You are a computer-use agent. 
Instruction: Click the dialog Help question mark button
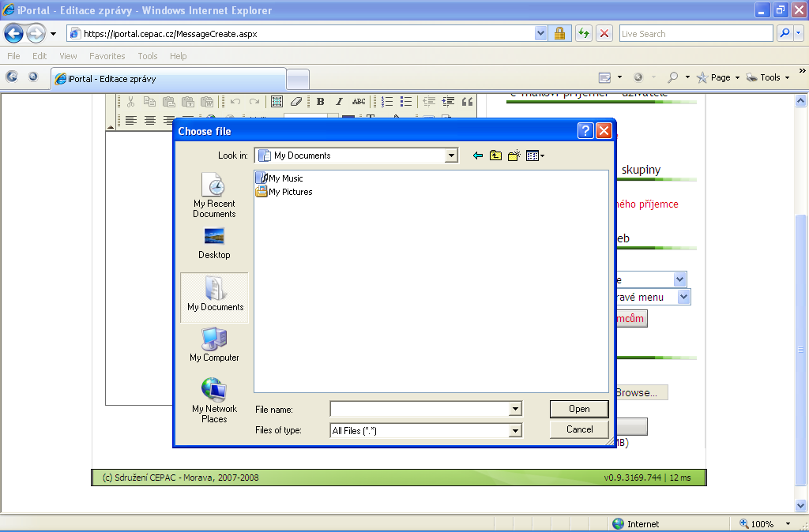(x=585, y=131)
